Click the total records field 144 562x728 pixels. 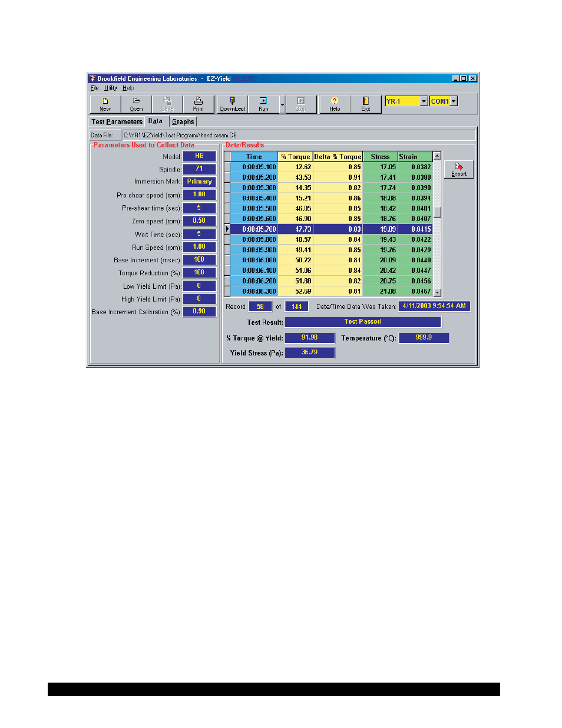tap(297, 307)
